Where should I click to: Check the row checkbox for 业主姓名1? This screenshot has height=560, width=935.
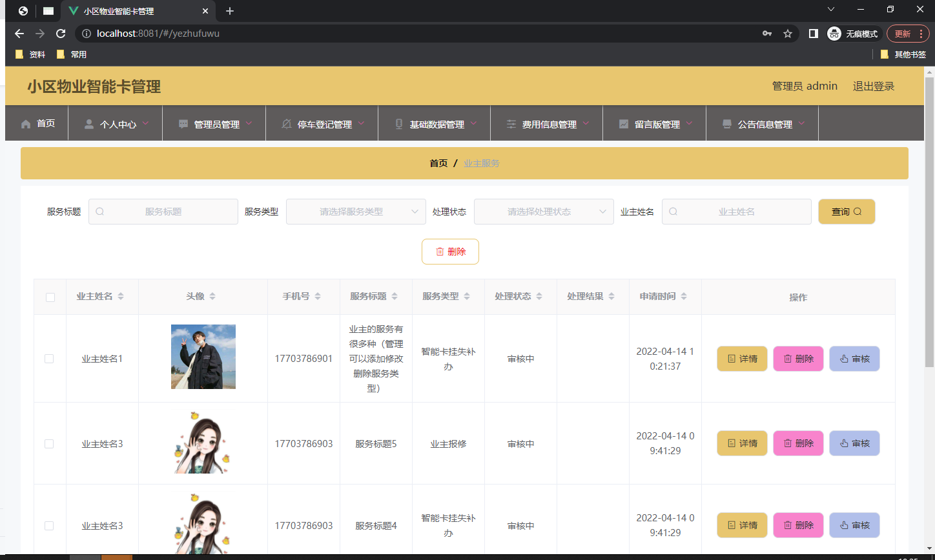(x=49, y=359)
